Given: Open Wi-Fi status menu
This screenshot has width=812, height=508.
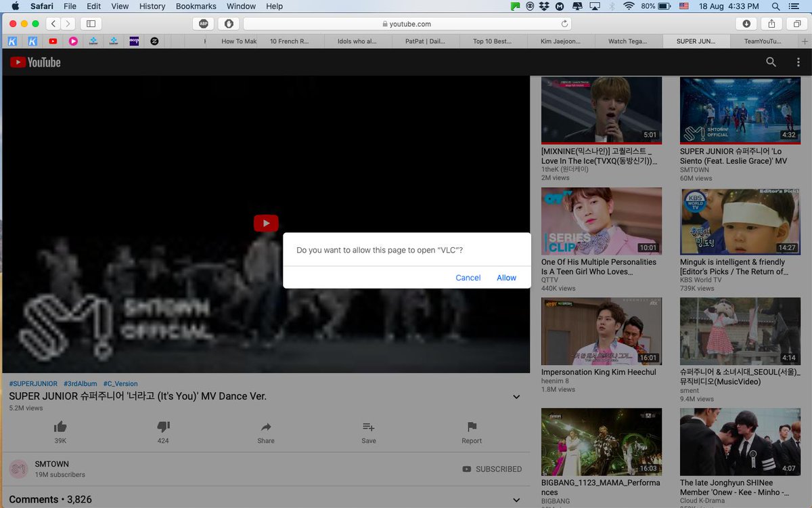Looking at the screenshot, I should click(x=629, y=6).
